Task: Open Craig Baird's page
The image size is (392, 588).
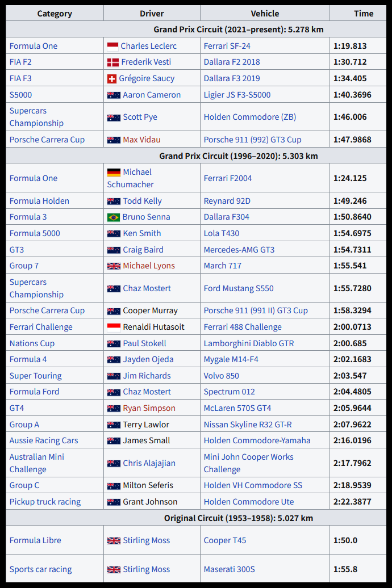Action: 143,250
